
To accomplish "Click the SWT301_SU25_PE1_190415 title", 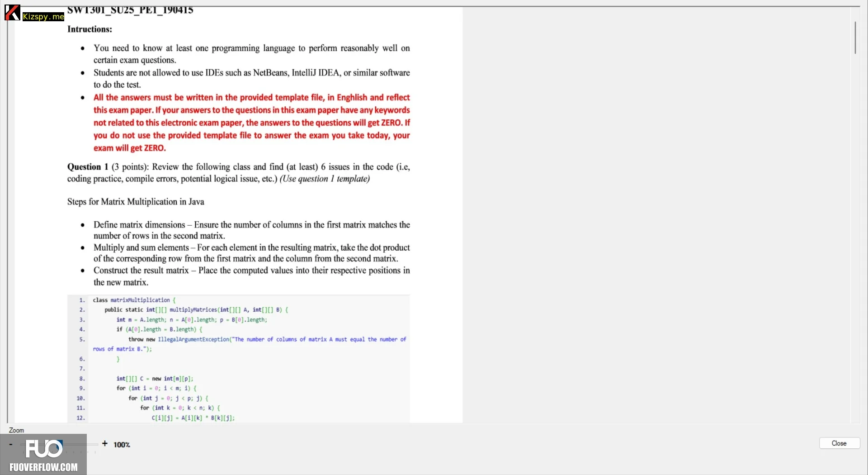I will [130, 10].
